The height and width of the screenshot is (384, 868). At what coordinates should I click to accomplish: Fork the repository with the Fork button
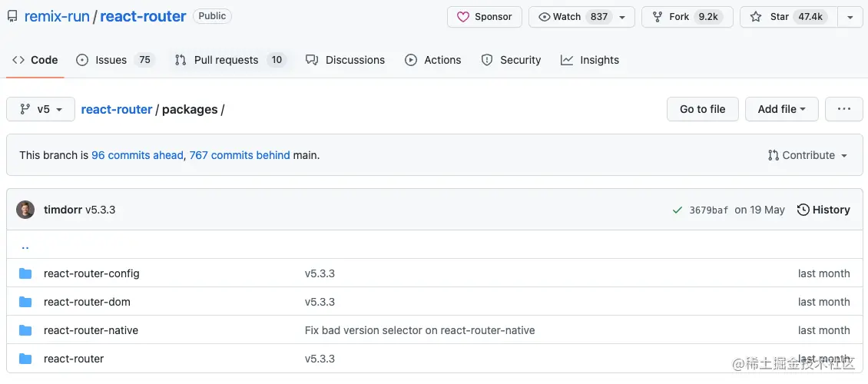click(x=687, y=17)
